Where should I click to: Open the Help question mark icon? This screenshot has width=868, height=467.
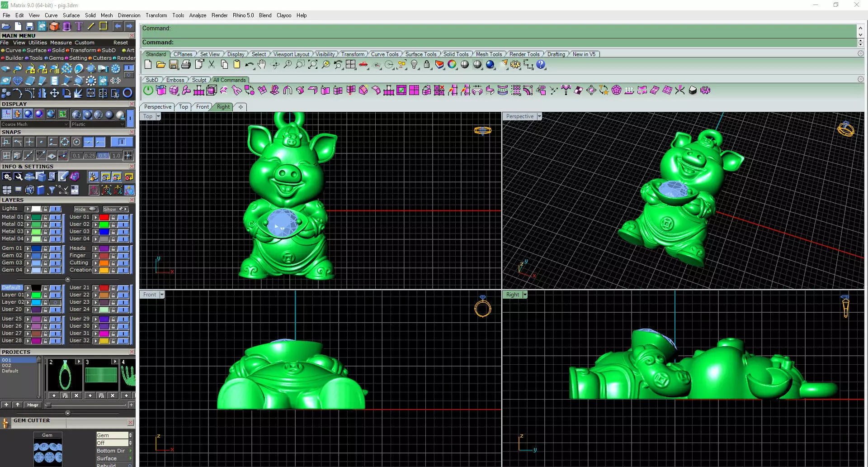[541, 65]
